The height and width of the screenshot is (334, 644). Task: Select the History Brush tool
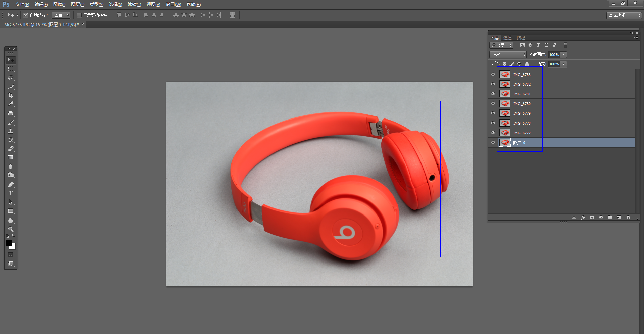(x=11, y=140)
